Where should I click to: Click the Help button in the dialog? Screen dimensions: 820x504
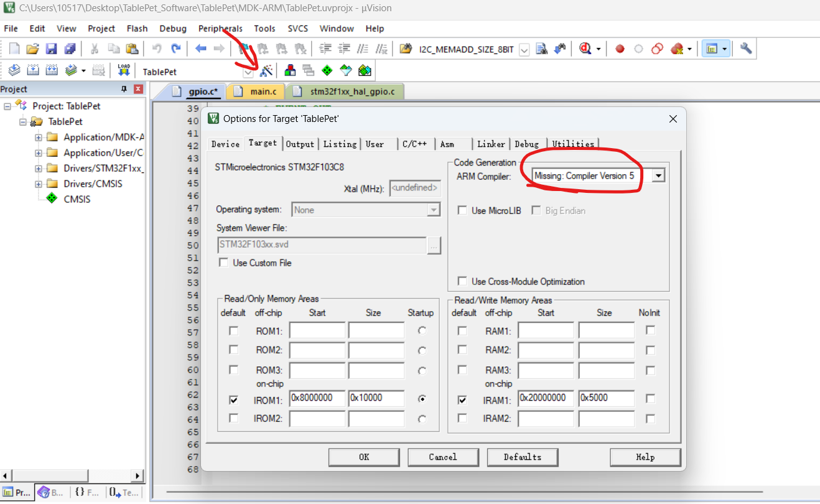pos(645,457)
